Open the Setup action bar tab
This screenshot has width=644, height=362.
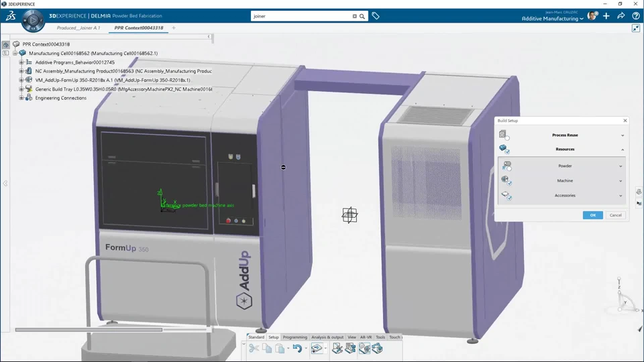pyautogui.click(x=274, y=337)
